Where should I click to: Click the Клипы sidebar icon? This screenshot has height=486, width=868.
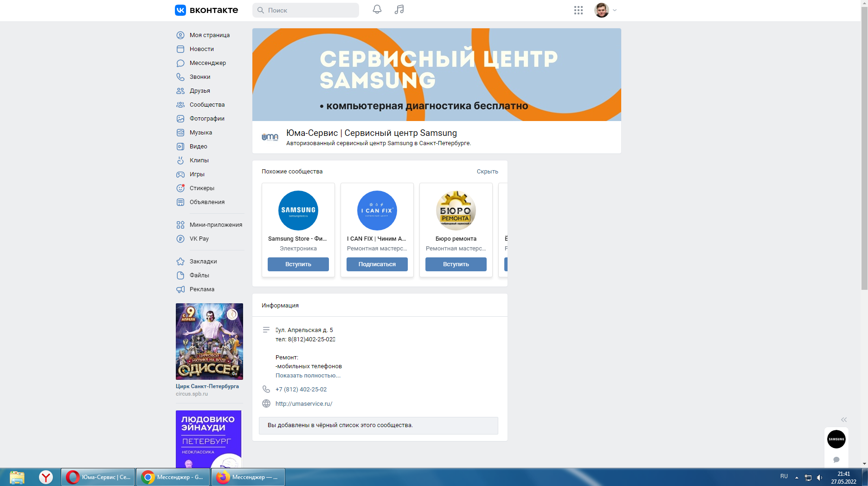180,160
